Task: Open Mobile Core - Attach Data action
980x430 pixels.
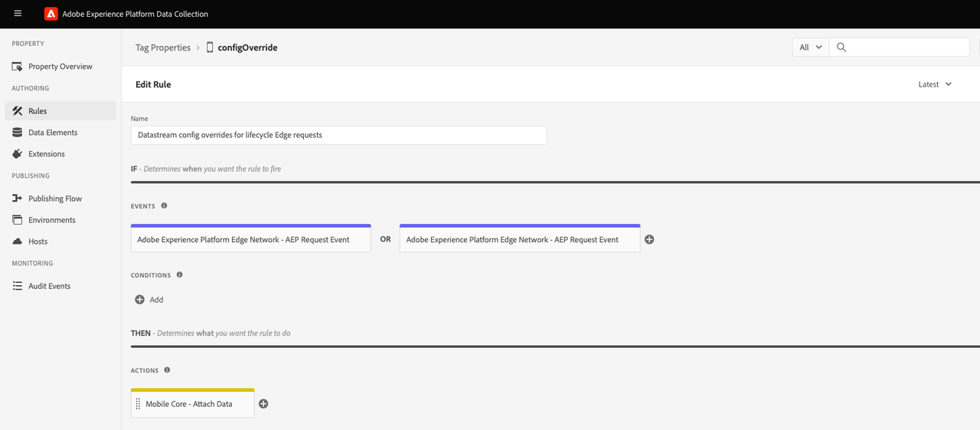Action: pos(192,403)
